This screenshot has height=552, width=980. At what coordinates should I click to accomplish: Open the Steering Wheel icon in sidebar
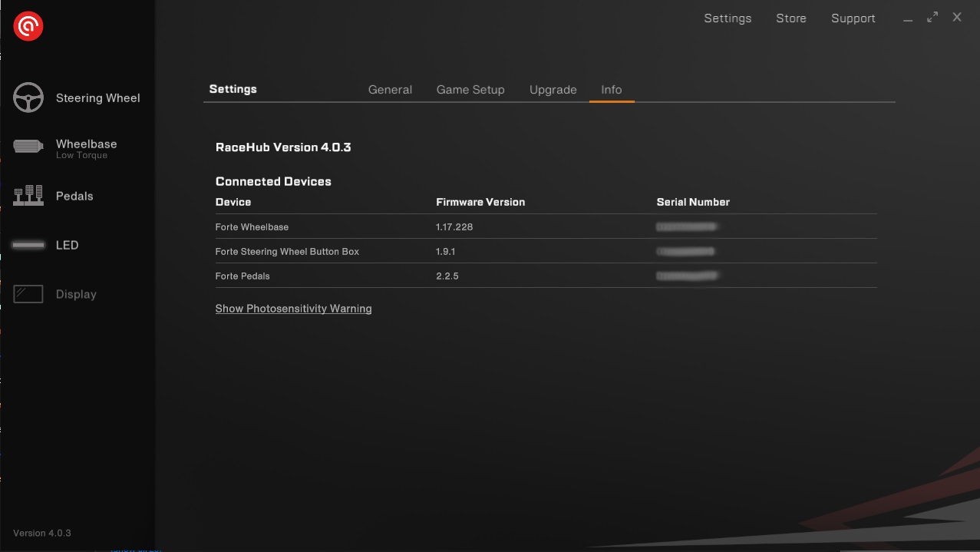pyautogui.click(x=28, y=98)
